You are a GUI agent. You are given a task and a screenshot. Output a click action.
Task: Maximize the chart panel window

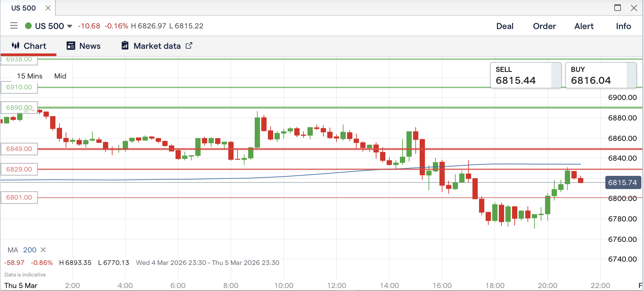click(x=618, y=8)
